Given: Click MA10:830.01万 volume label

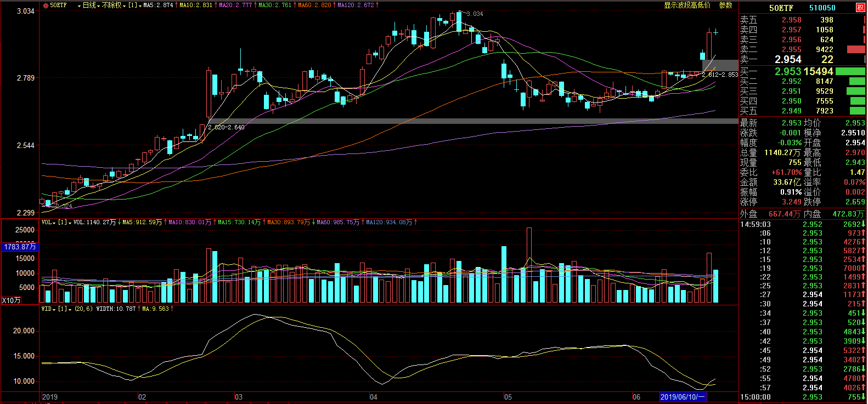Looking at the screenshot, I should [x=190, y=223].
